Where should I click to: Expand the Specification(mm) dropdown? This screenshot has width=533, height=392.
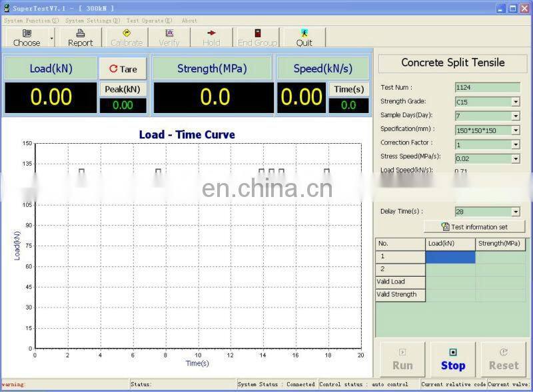coord(515,129)
